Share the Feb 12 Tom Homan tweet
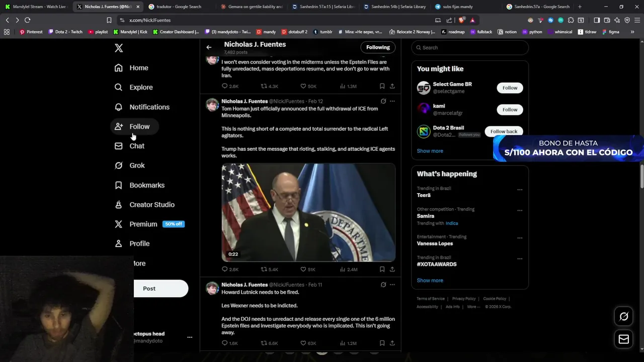The image size is (644, 362). [392, 269]
